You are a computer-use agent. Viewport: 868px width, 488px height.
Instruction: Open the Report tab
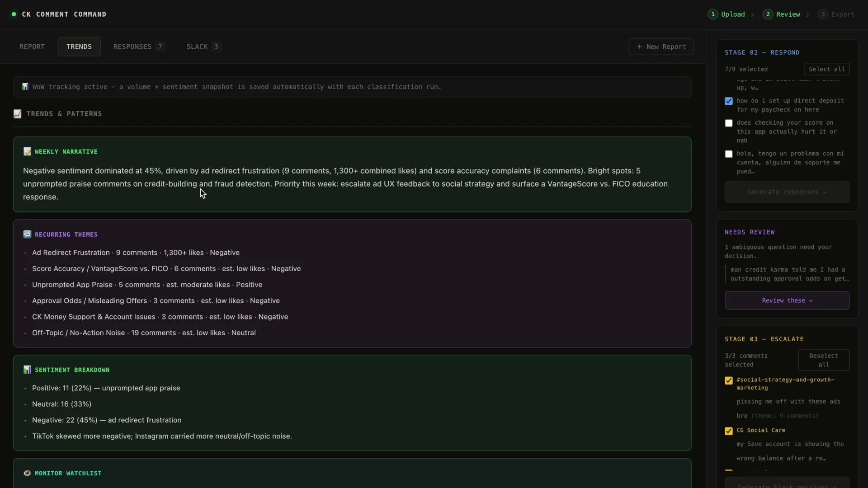pos(32,47)
